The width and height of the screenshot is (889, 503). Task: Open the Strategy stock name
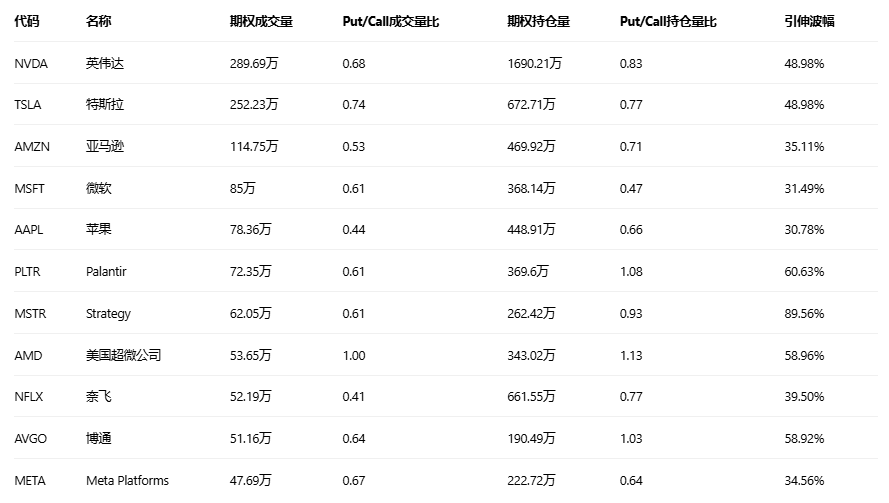(x=108, y=313)
